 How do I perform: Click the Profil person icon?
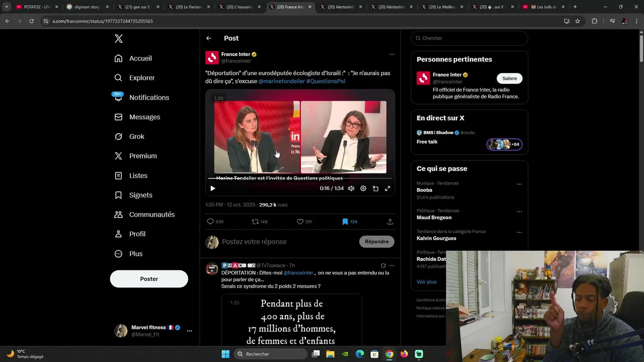click(118, 234)
